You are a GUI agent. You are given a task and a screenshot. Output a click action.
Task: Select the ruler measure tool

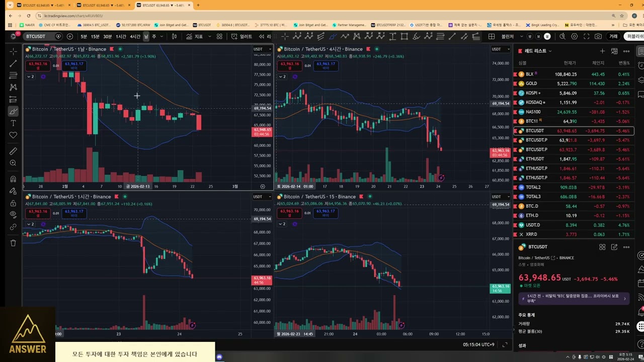click(13, 151)
